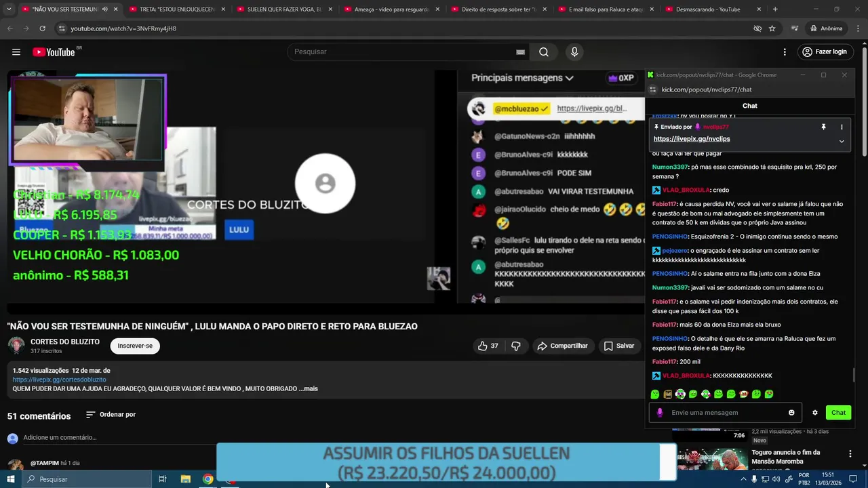Click the Inscrever-se subscribe button

pos(135,346)
